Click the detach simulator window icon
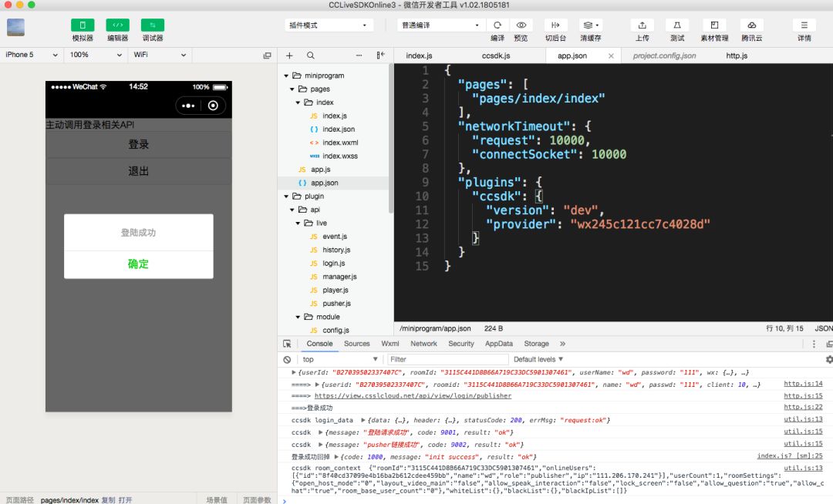 pyautogui.click(x=267, y=55)
